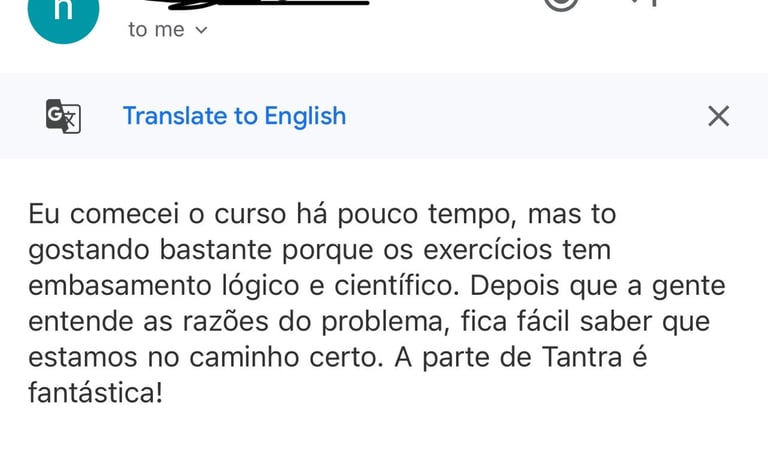Expand recipient details chevron beside "to me"

[201, 30]
